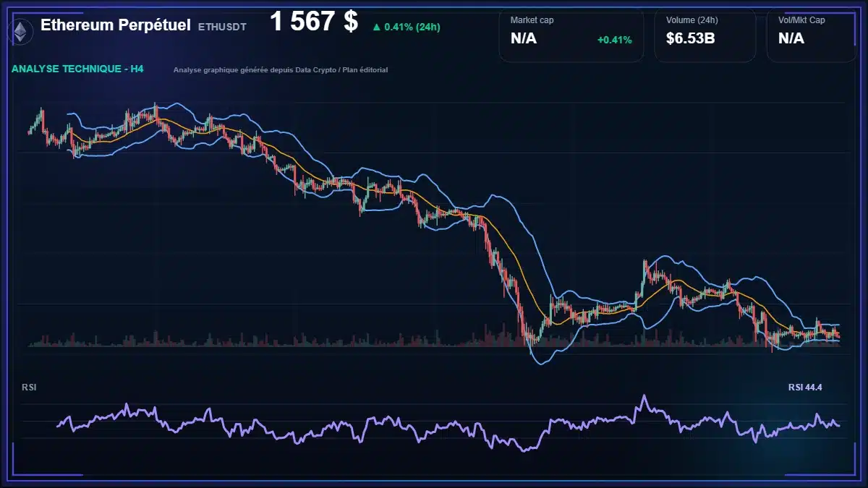Click the 0.41% (24h) change text
Image resolution: width=868 pixels, height=488 pixels.
tap(412, 27)
